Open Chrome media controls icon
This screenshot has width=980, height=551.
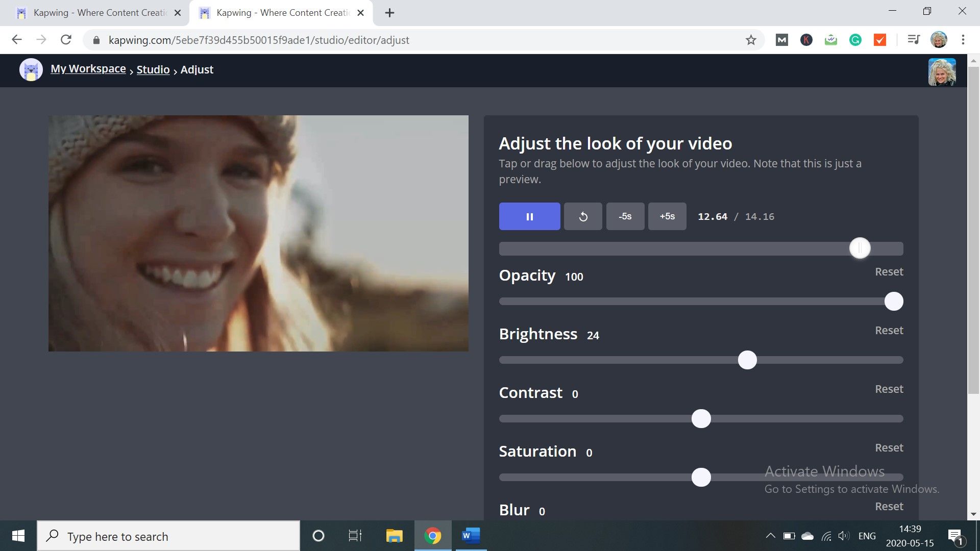[913, 39]
